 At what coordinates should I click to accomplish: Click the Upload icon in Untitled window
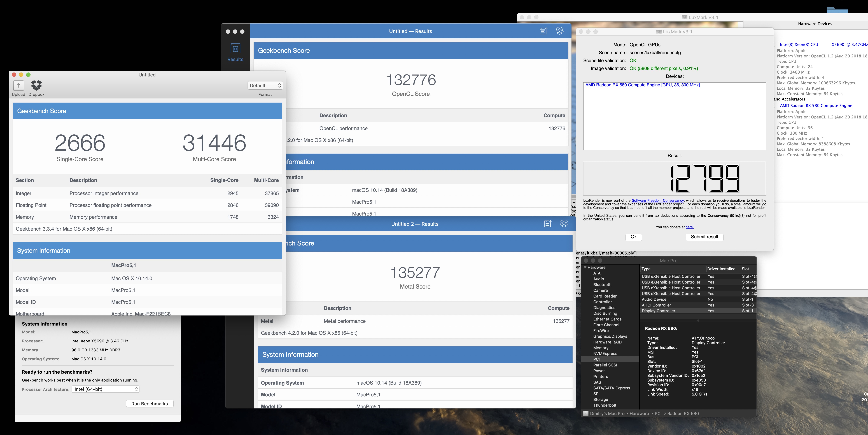pyautogui.click(x=18, y=85)
